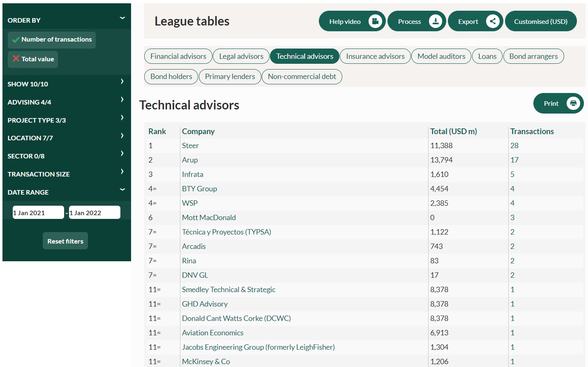Open the Infrata company link
588x367 pixels.
click(193, 174)
